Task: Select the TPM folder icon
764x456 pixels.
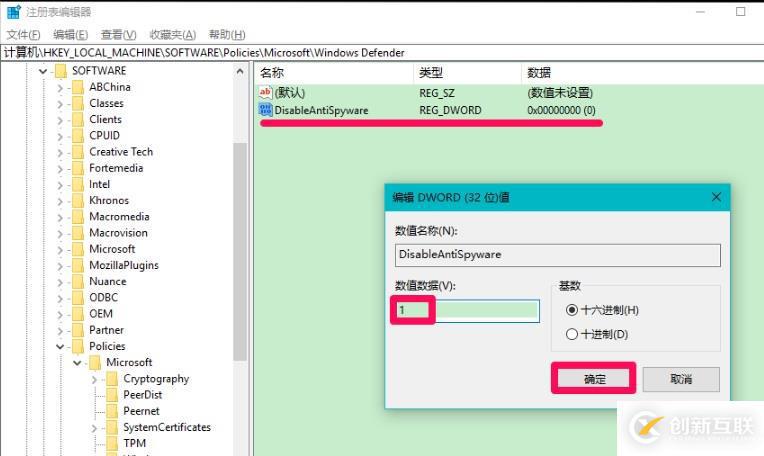Action: (x=112, y=443)
